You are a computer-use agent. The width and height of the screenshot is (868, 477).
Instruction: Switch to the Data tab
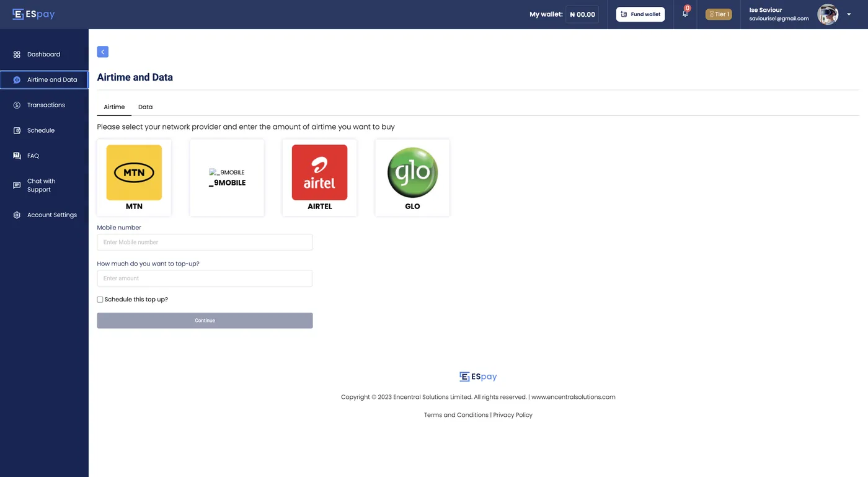145,107
